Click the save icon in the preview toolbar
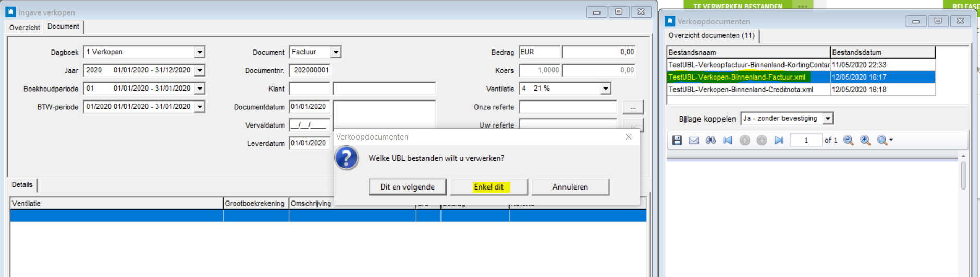The height and width of the screenshot is (277, 980). pos(677,140)
